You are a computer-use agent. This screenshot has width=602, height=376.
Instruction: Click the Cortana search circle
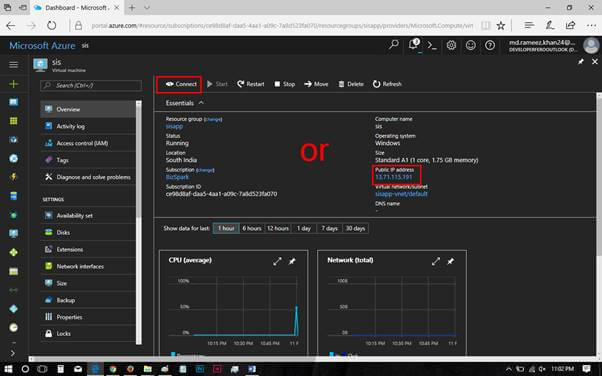[x=25, y=369]
